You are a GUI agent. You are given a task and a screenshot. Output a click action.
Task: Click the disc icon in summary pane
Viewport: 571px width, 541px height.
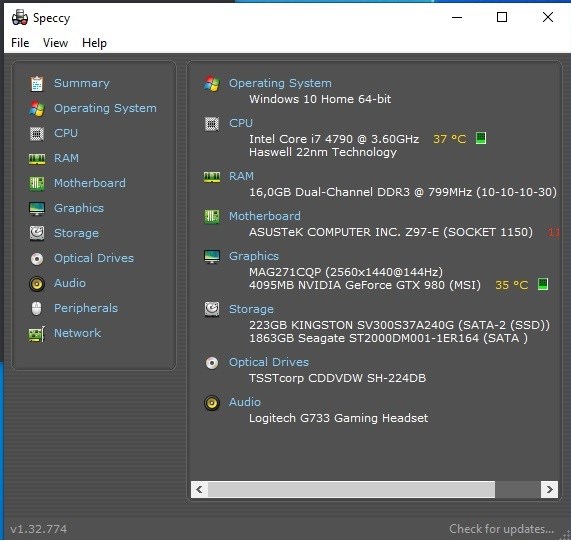click(212, 363)
